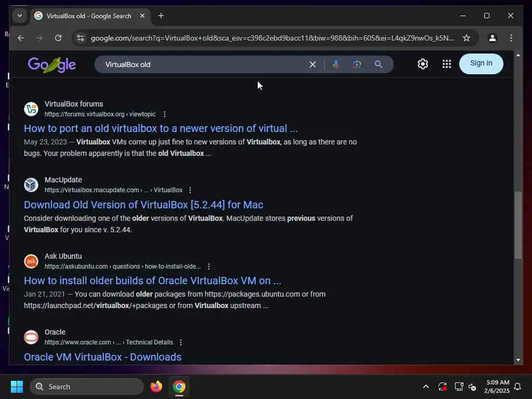Reload the current page
The height and width of the screenshot is (399, 532).
coord(58,38)
